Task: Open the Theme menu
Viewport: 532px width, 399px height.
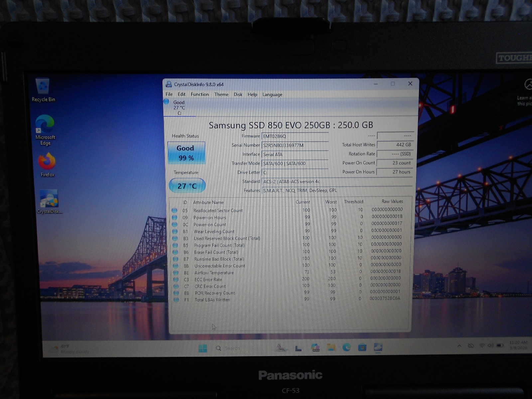Action: tap(221, 94)
